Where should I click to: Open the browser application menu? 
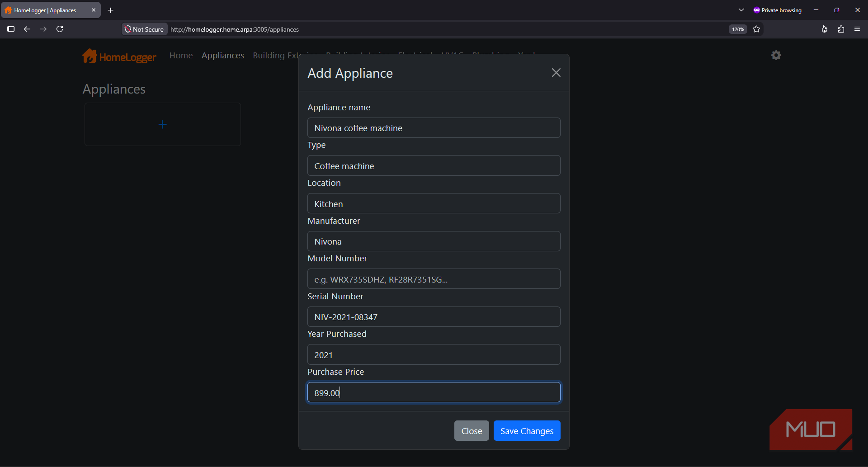857,29
